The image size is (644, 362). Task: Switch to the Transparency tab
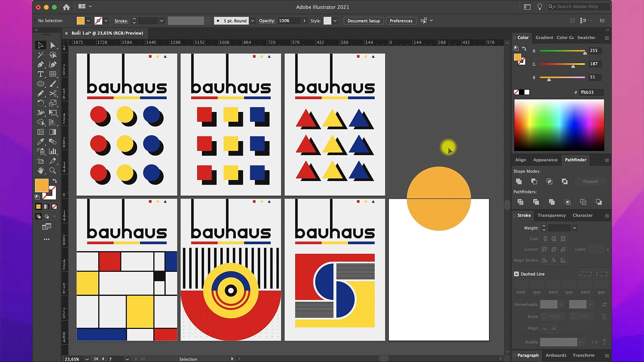pyautogui.click(x=551, y=215)
